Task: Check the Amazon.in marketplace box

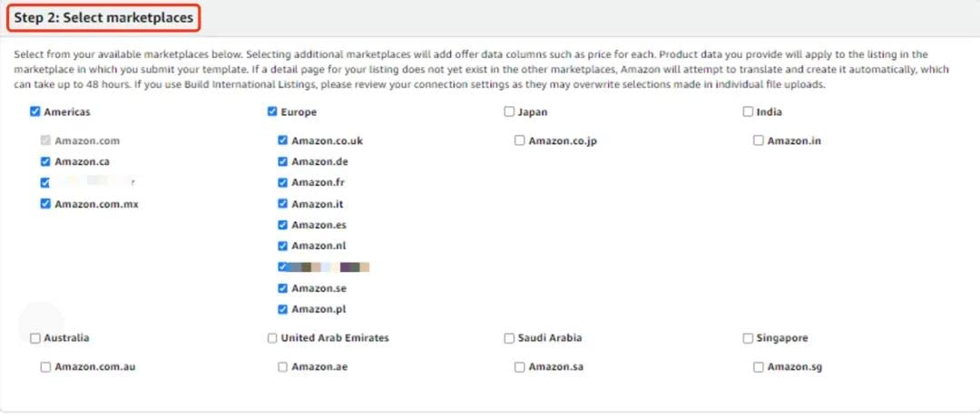Action: pos(759,140)
